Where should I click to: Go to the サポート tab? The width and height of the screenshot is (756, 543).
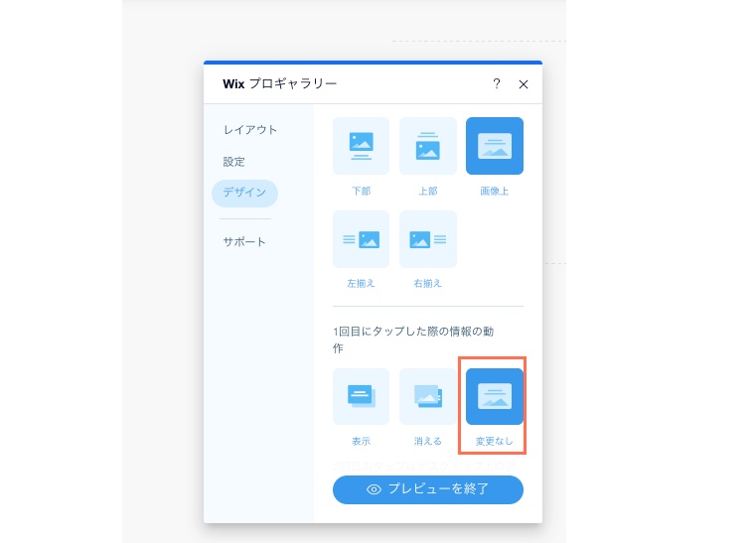(244, 242)
